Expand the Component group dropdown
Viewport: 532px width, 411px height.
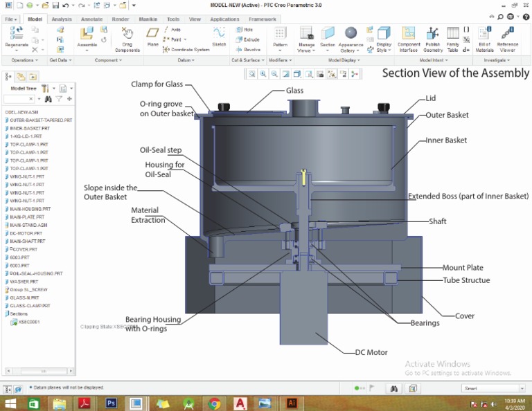click(x=108, y=60)
